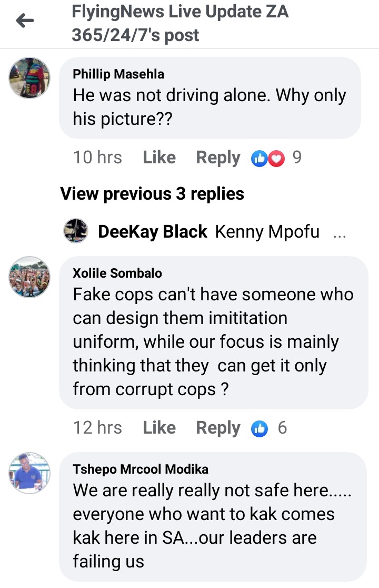This screenshot has width=379, height=588.
Task: Go back using the arrow icon
Action: coord(25,21)
